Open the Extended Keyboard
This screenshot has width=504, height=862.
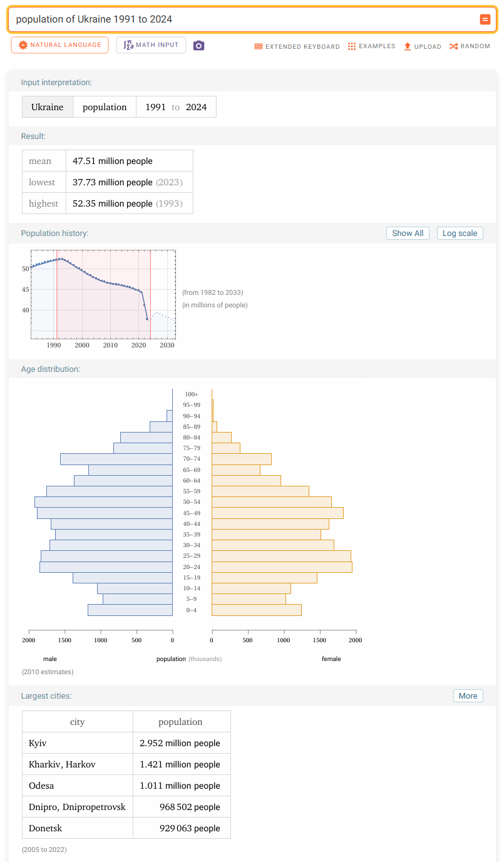[297, 46]
